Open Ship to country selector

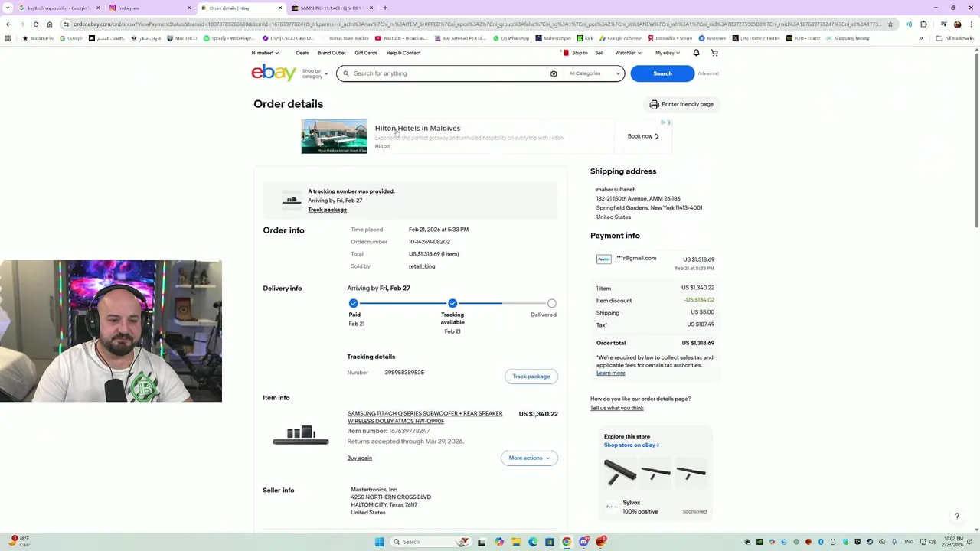click(x=575, y=53)
